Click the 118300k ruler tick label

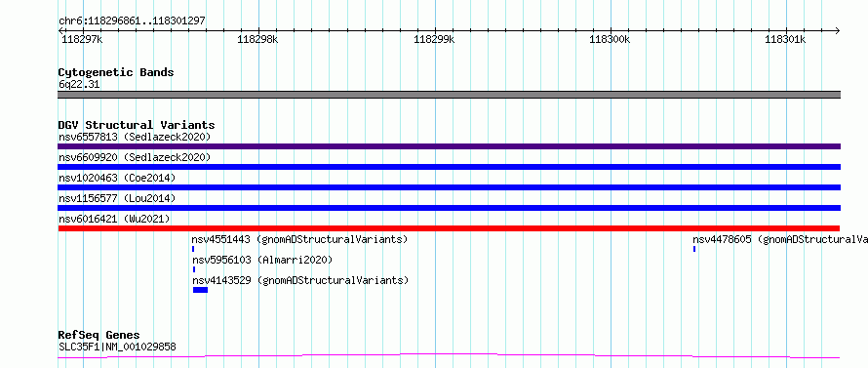pos(610,39)
